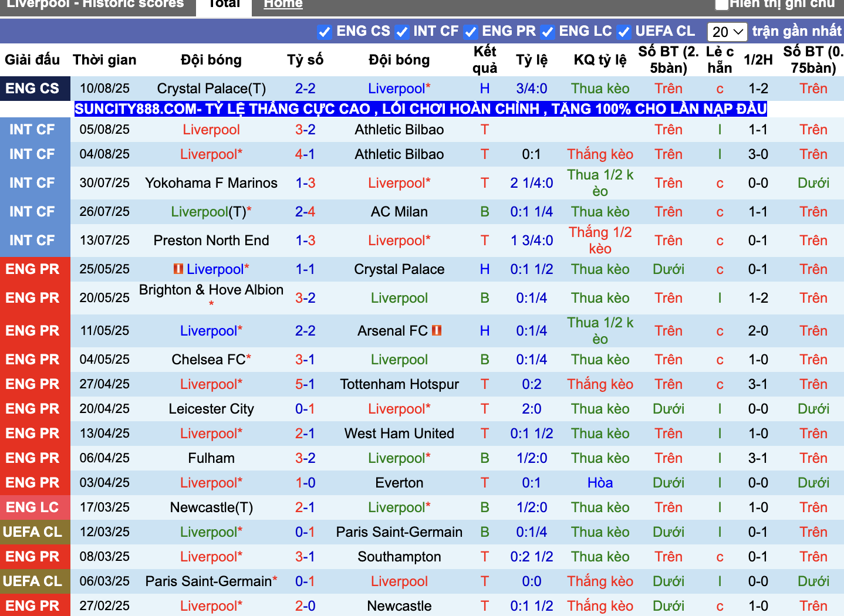The width and height of the screenshot is (844, 616).
Task: Open Fulham team link
Action: pos(211,458)
